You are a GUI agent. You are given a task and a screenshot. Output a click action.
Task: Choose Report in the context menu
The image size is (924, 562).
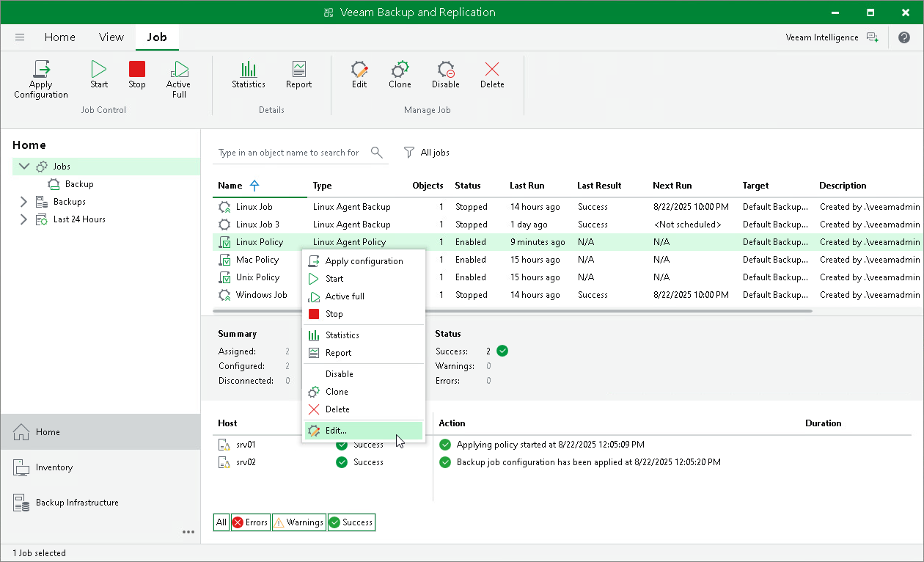364,353
